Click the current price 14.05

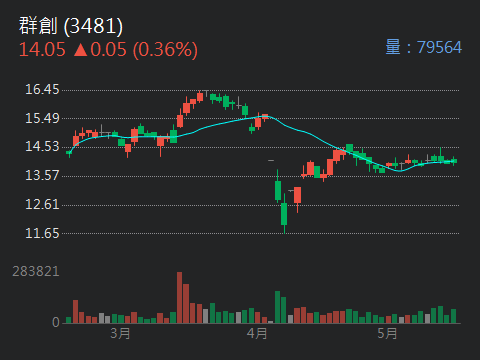click(x=42, y=50)
